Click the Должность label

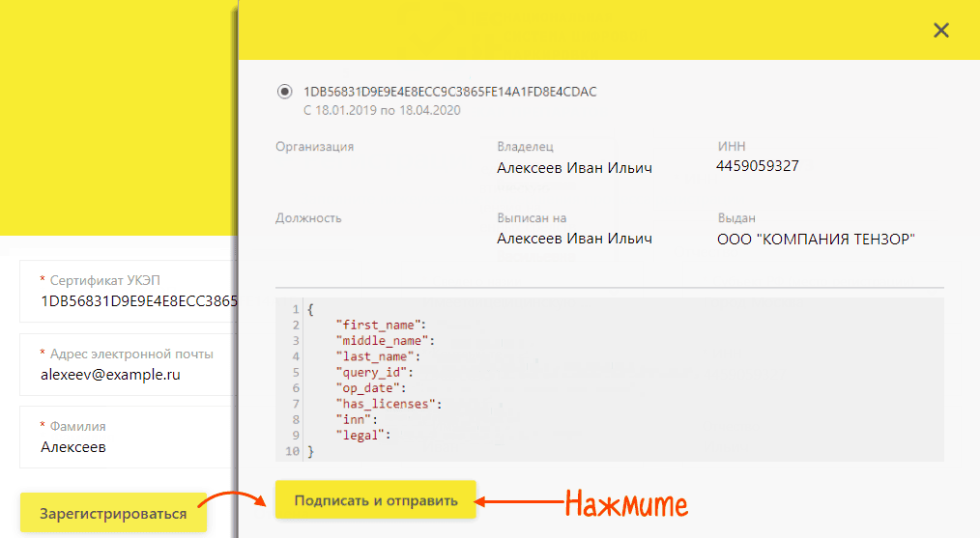click(308, 218)
